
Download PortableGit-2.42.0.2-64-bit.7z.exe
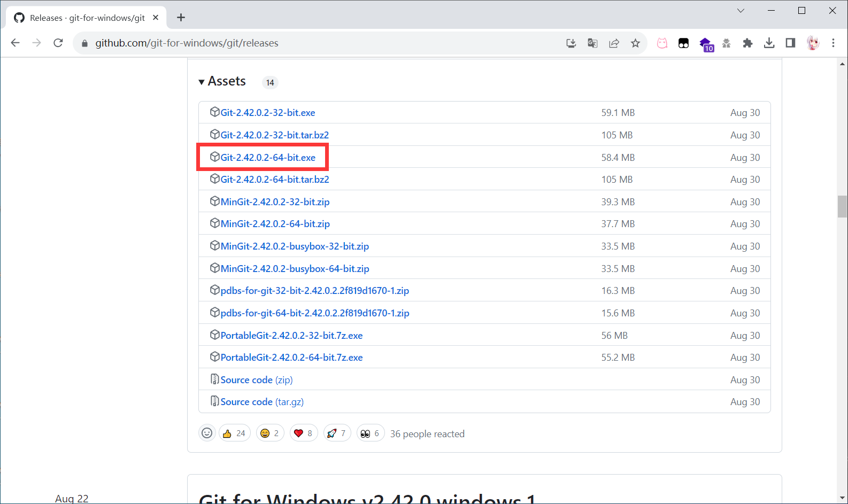(291, 358)
